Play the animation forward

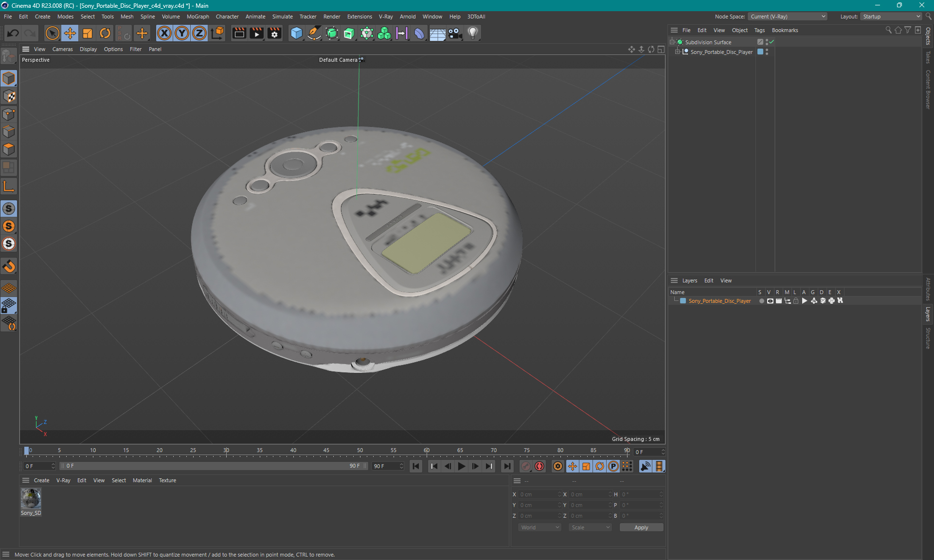point(461,466)
